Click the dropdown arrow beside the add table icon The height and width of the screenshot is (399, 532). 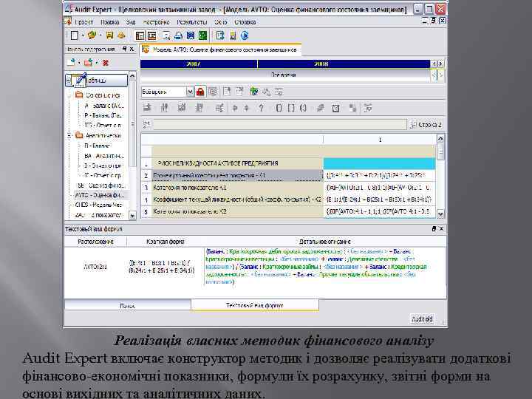[x=79, y=63]
